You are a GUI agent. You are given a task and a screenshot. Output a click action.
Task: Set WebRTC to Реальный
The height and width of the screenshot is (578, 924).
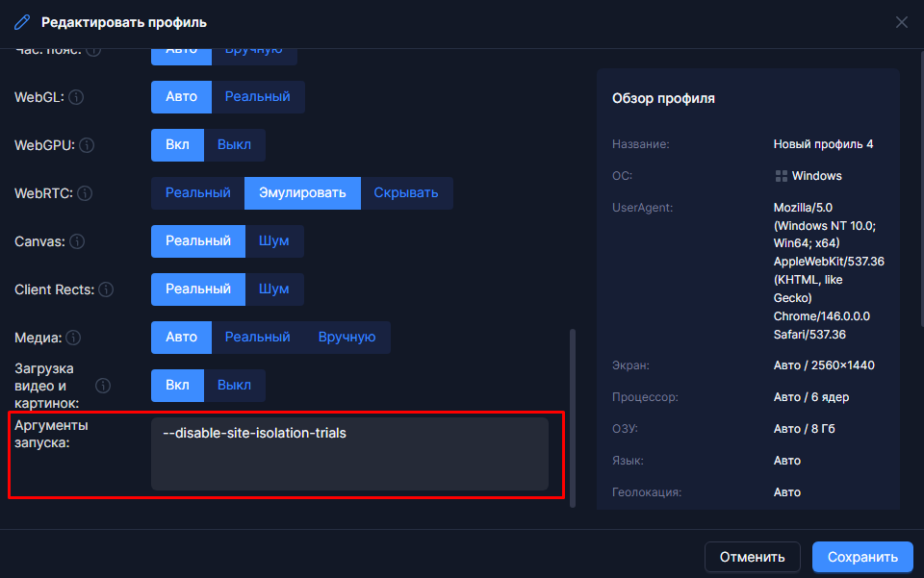198,193
